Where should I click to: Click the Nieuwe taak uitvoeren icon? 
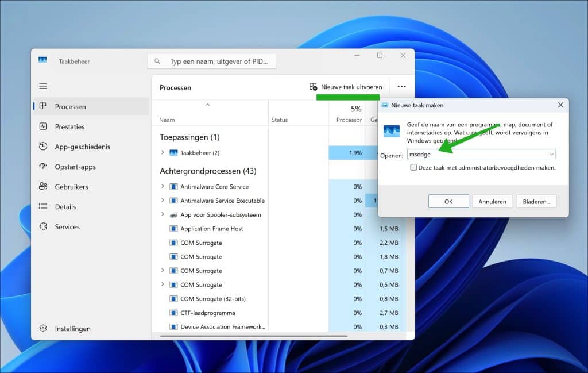coord(313,87)
